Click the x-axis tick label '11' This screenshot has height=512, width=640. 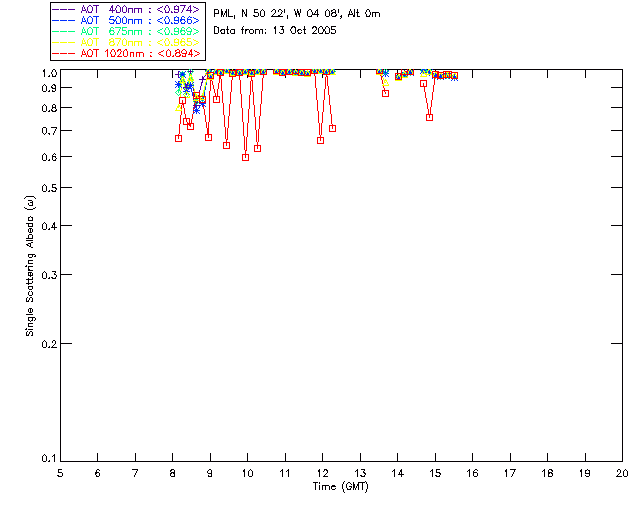point(285,473)
